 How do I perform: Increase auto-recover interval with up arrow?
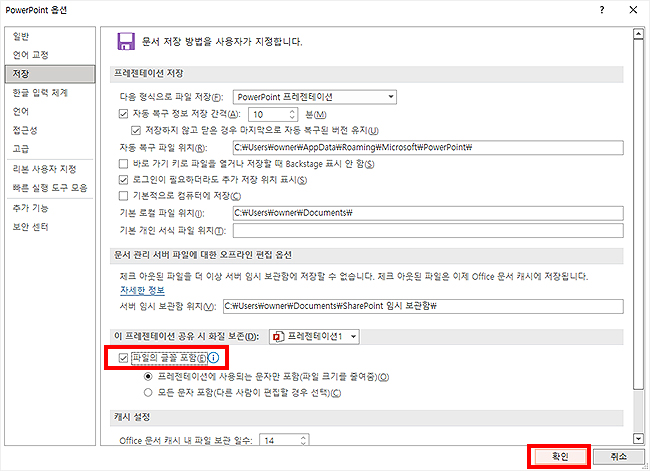coord(292,111)
